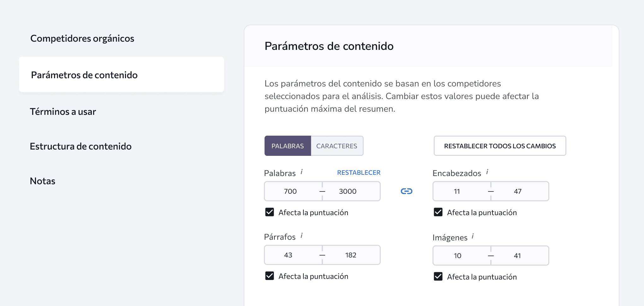Image resolution: width=644 pixels, height=306 pixels.
Task: Click the minimum words field showing 700
Action: (291, 191)
